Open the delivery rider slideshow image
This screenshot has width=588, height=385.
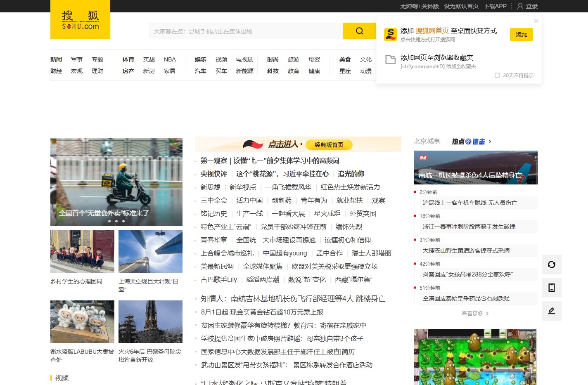coord(116,182)
